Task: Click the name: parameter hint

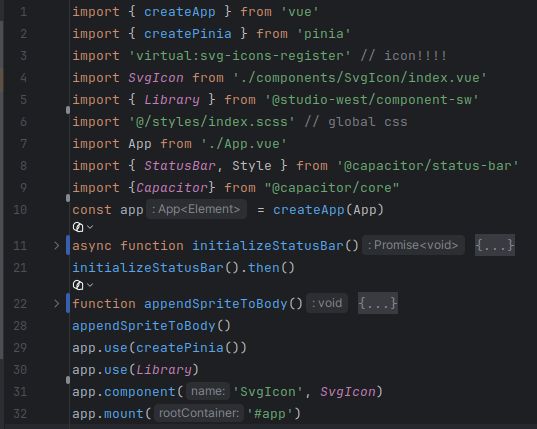Action: pos(208,391)
